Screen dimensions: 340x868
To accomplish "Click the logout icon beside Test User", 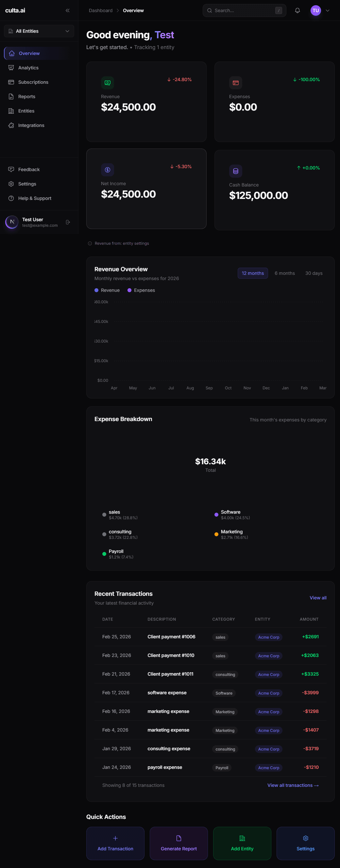I will (68, 222).
